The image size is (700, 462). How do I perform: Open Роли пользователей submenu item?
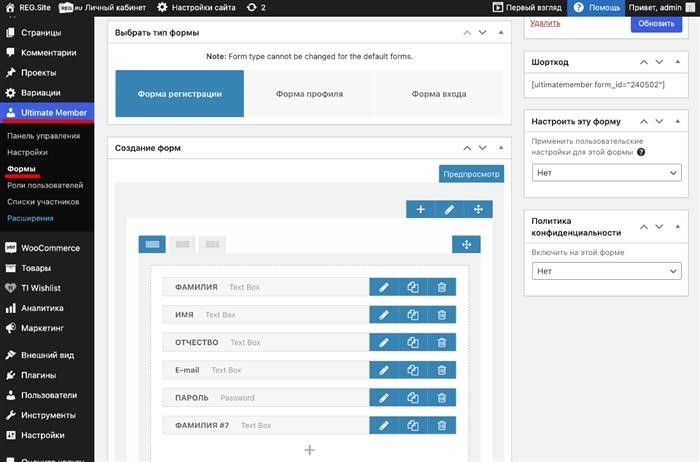[45, 185]
